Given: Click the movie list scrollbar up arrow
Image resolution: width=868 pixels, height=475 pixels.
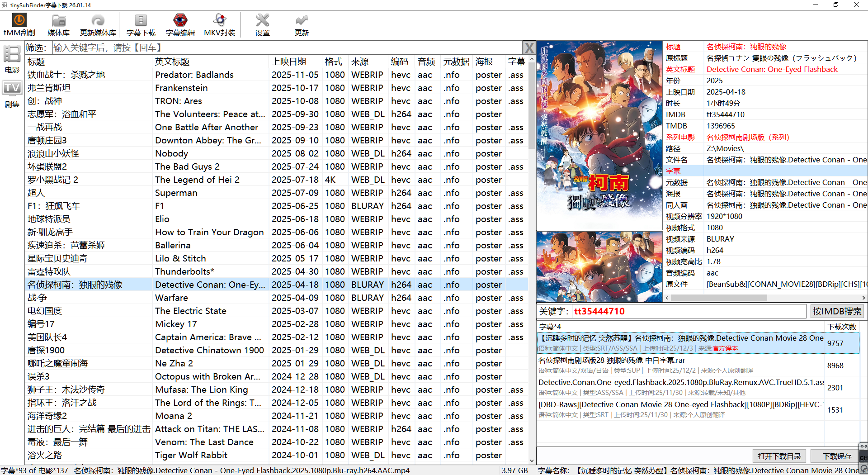Looking at the screenshot, I should click(x=532, y=59).
